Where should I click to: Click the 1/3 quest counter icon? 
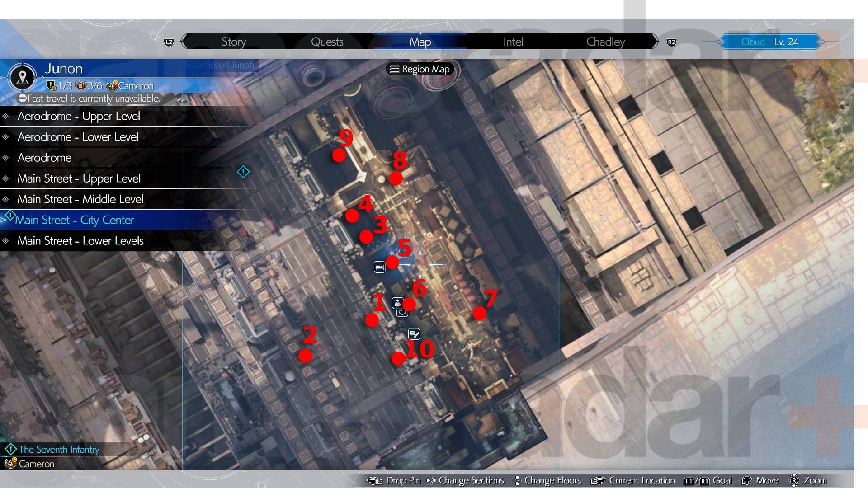click(51, 85)
